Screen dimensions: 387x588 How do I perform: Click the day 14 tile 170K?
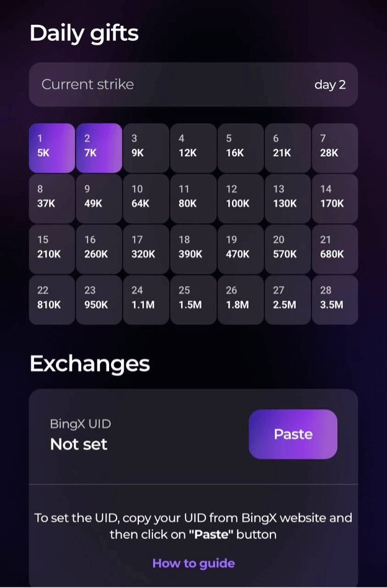point(335,198)
